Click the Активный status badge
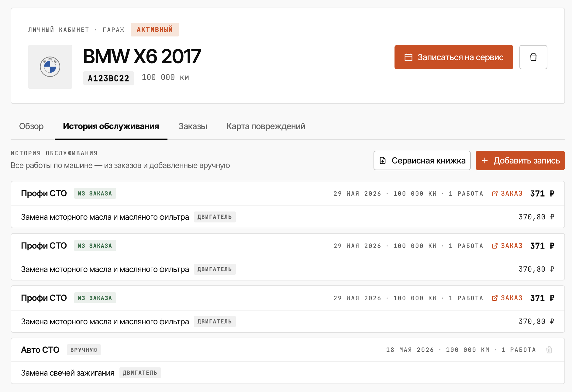 click(155, 29)
